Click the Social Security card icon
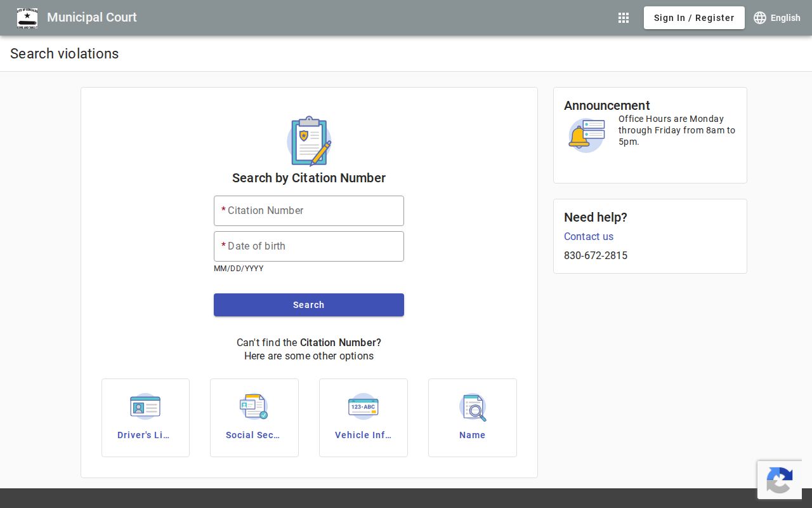812x508 pixels. coord(254,406)
